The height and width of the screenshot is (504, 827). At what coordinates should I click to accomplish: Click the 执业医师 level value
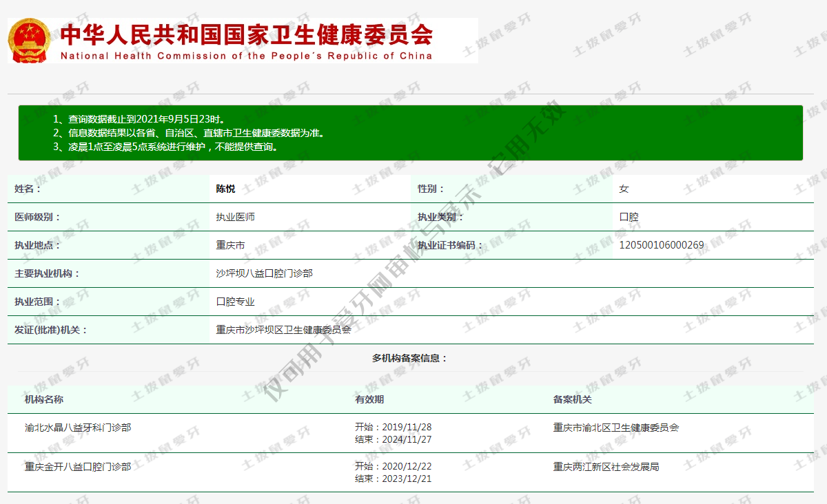pyautogui.click(x=235, y=217)
